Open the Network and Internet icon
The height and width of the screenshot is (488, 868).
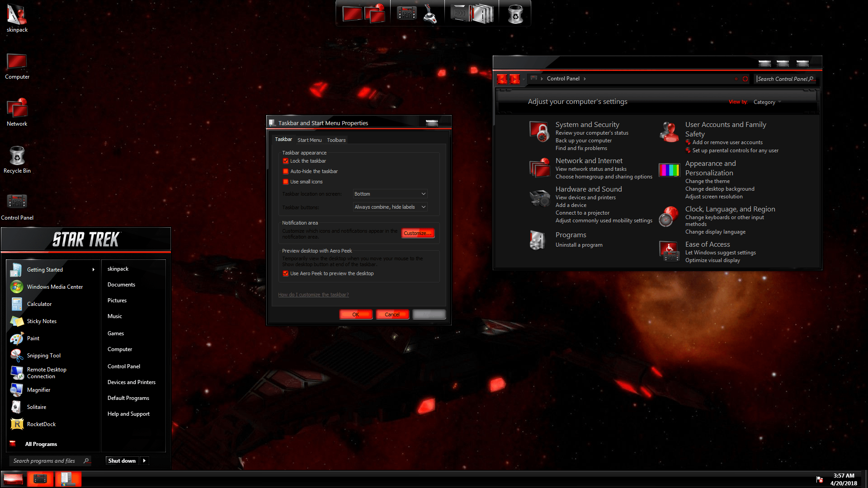coord(539,168)
